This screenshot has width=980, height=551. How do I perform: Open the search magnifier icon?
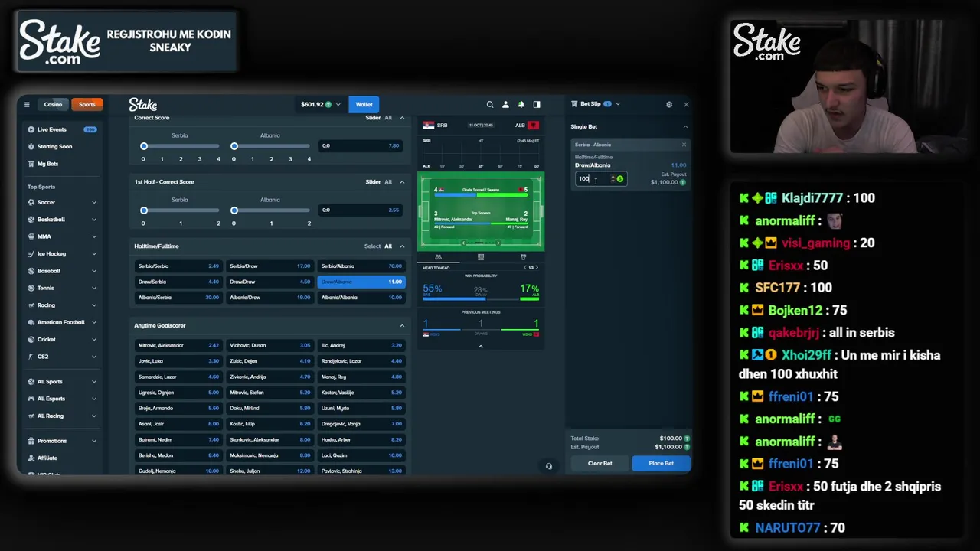coord(490,105)
